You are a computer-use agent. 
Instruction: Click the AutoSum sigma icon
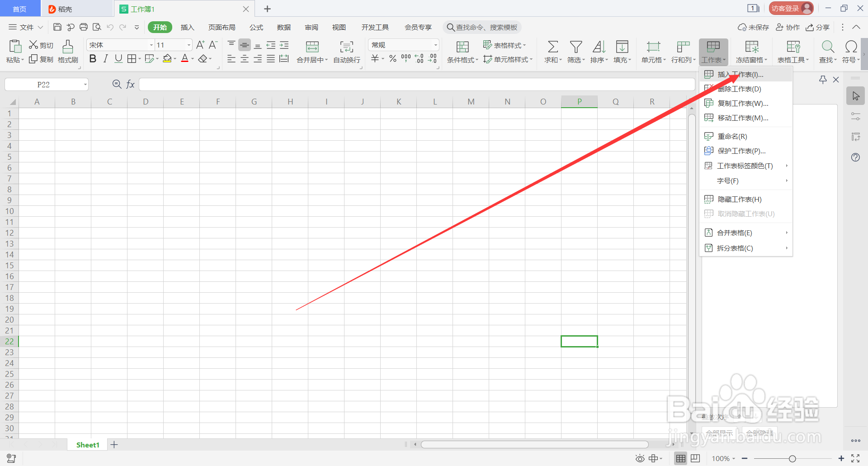[553, 47]
